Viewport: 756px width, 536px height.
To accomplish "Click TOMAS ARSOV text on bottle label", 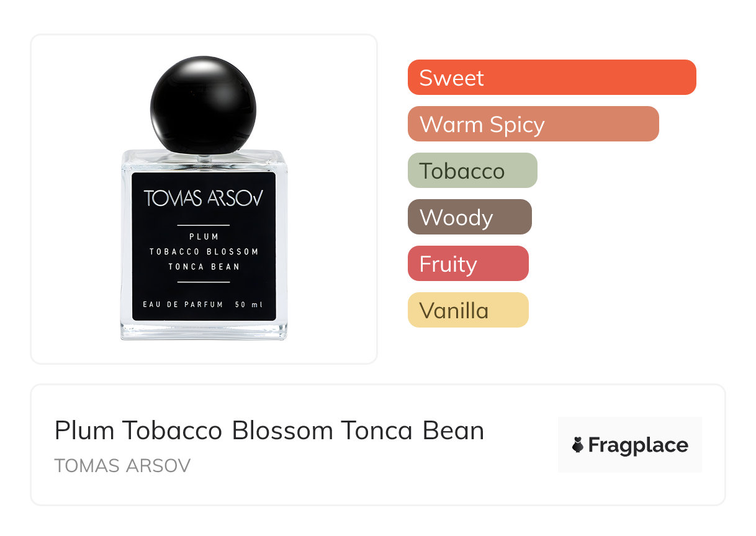I will (x=203, y=199).
